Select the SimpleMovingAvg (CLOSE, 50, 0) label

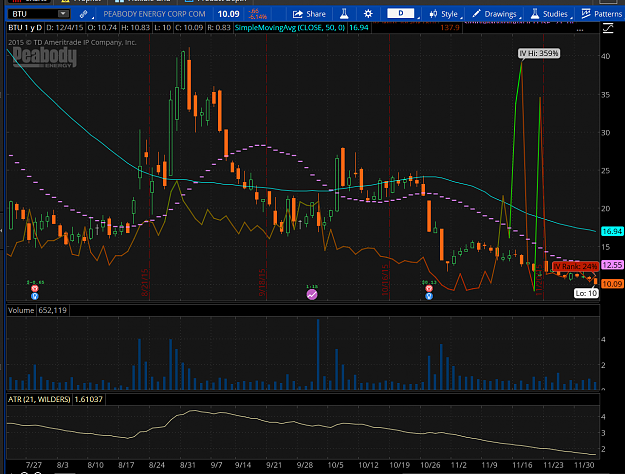click(290, 28)
